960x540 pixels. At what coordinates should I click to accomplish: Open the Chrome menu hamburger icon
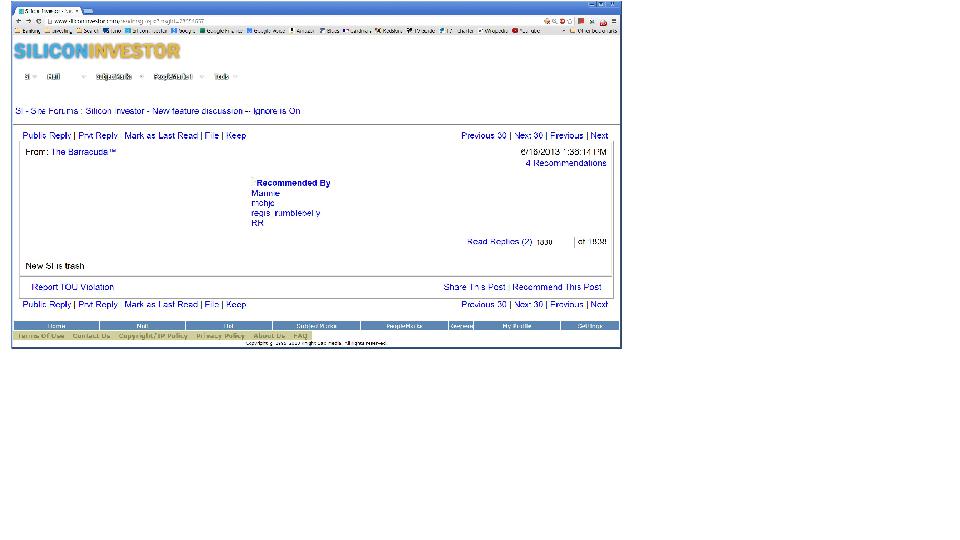[613, 21]
